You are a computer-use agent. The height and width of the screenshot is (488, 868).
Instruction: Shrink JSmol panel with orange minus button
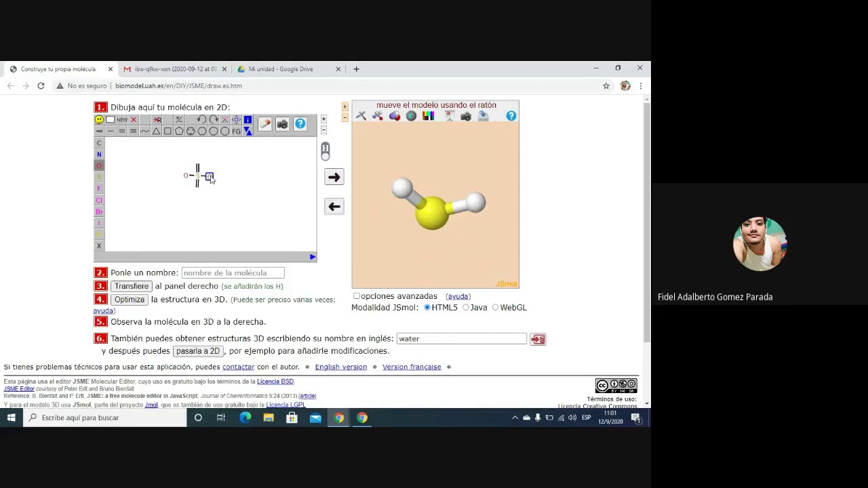pyautogui.click(x=344, y=117)
